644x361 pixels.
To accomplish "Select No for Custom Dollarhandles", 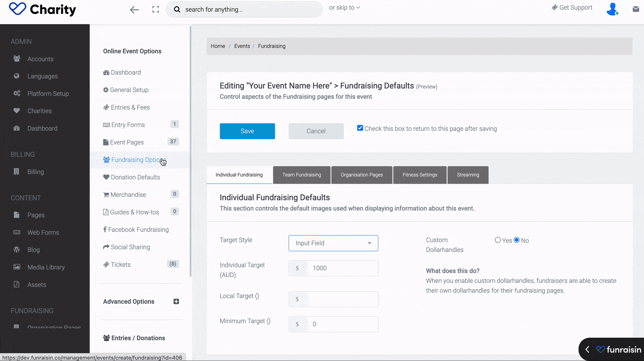I will [516, 240].
